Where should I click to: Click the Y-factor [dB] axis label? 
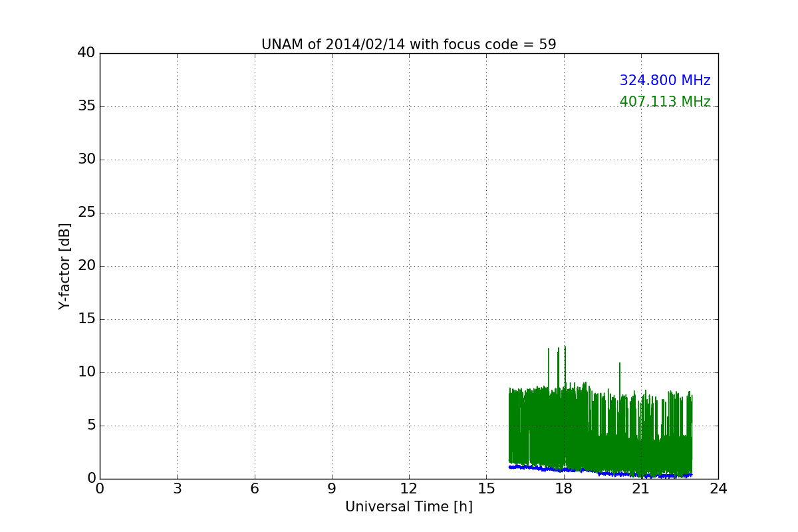(x=65, y=266)
